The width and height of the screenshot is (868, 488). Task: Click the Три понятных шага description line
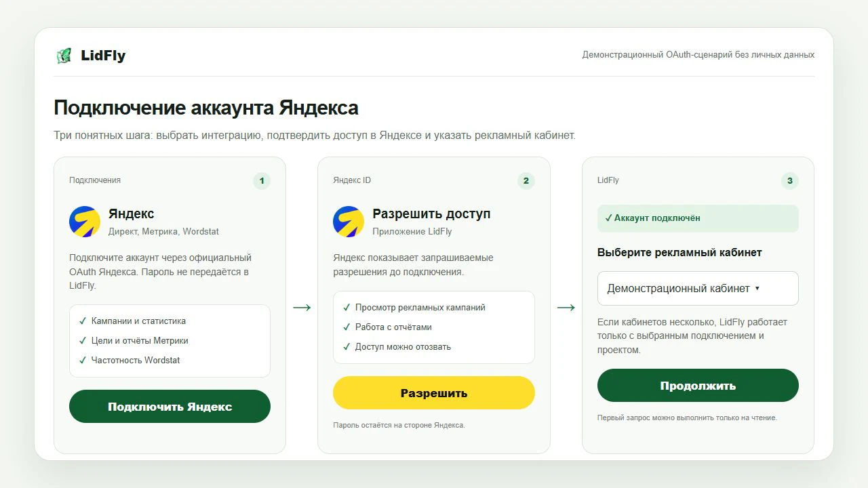pyautogui.click(x=315, y=136)
